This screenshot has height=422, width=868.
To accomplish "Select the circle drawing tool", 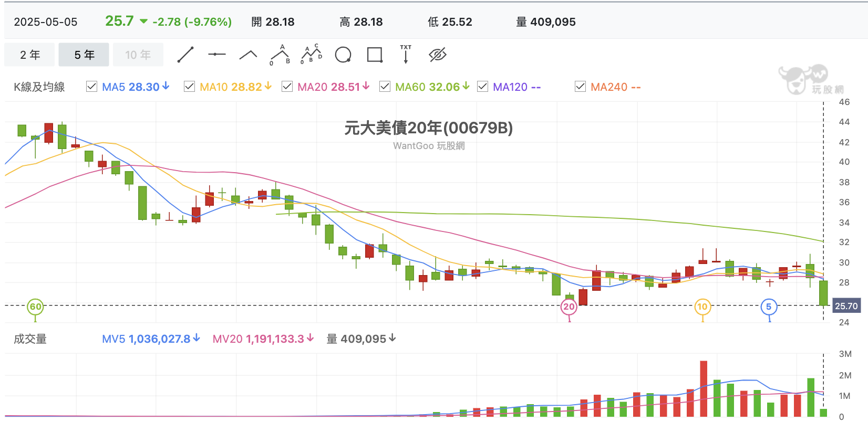I will coord(343,55).
